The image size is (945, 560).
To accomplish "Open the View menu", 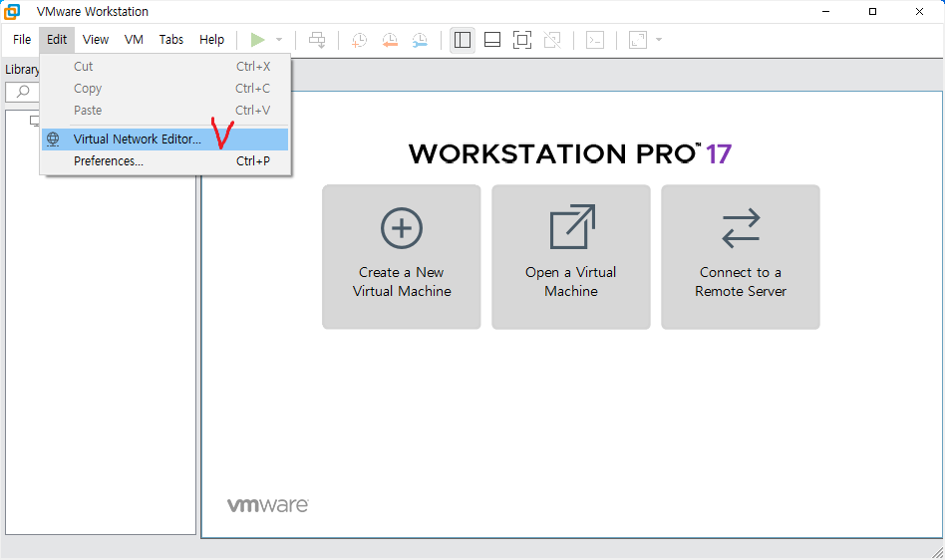I will tap(96, 40).
